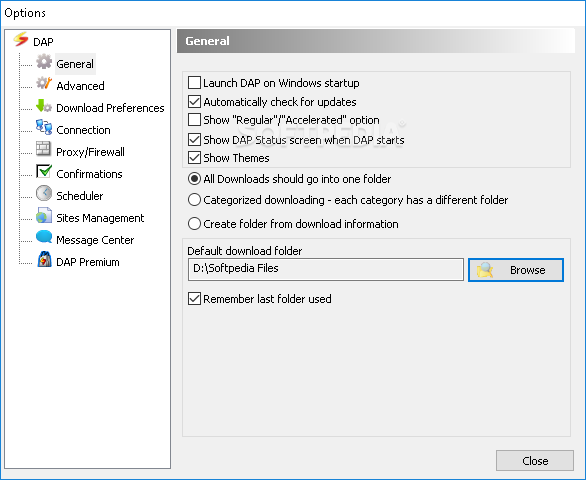
Task: Click the default download folder path field
Action: (x=326, y=269)
